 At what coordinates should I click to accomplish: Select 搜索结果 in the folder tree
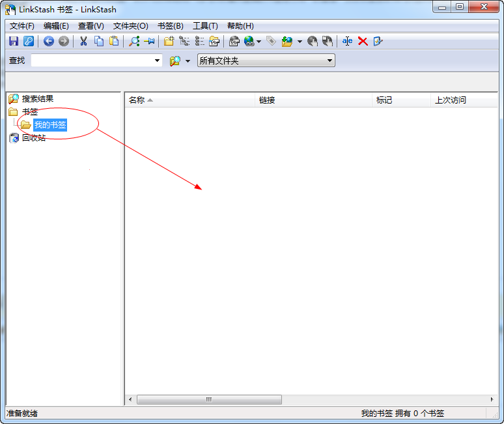tap(38, 99)
